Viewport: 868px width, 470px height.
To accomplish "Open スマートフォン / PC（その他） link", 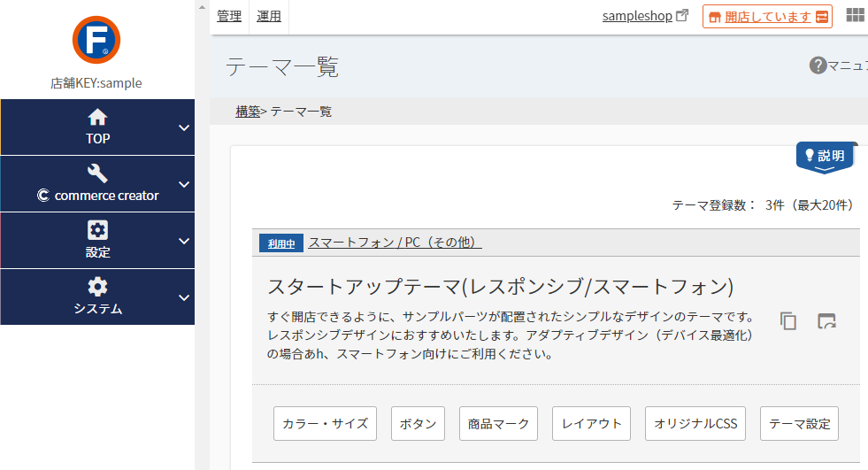I will click(x=395, y=243).
